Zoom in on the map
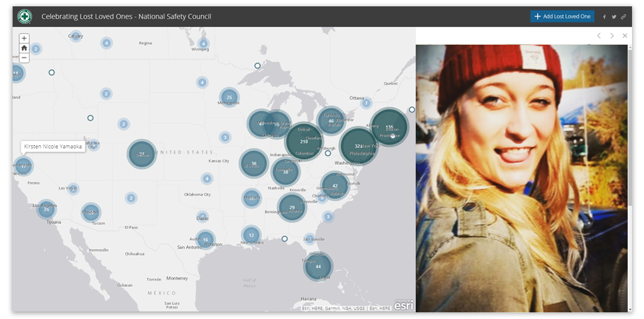The height and width of the screenshot is (319, 644). (x=25, y=38)
